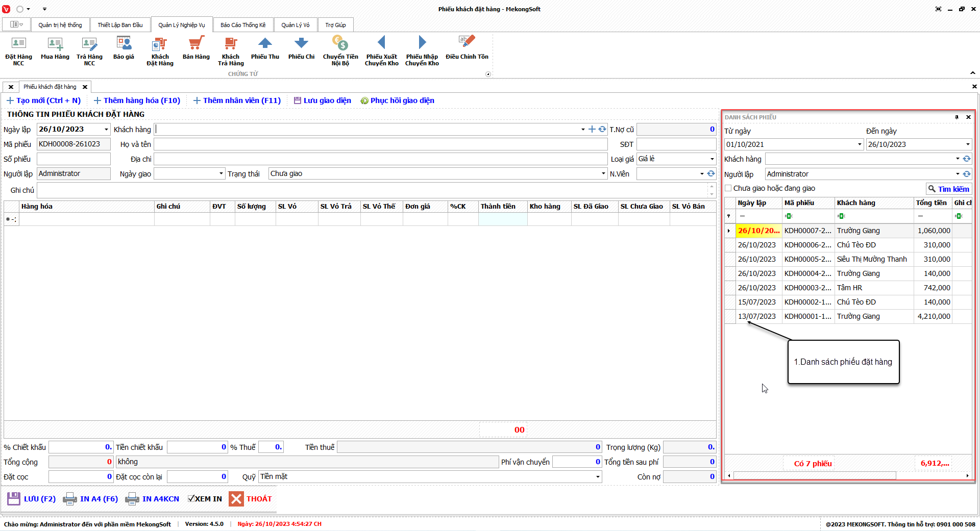
Task: Expand the Trạng thái dropdown
Action: [603, 174]
